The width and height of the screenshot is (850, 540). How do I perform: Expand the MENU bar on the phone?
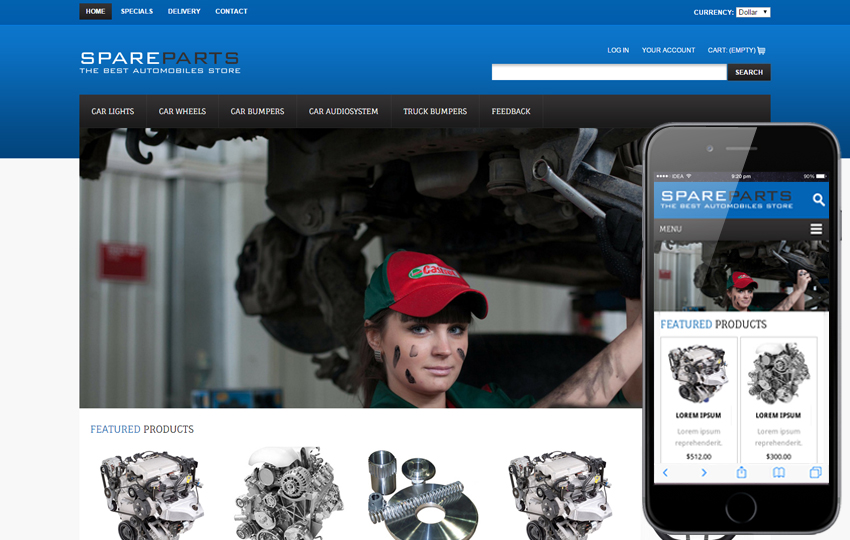point(740,229)
